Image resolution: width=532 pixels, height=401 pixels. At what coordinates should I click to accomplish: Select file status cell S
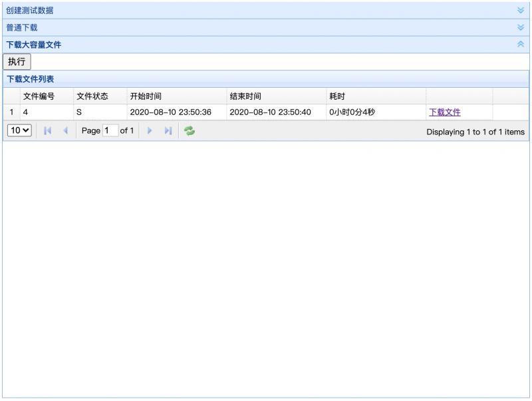click(100, 112)
